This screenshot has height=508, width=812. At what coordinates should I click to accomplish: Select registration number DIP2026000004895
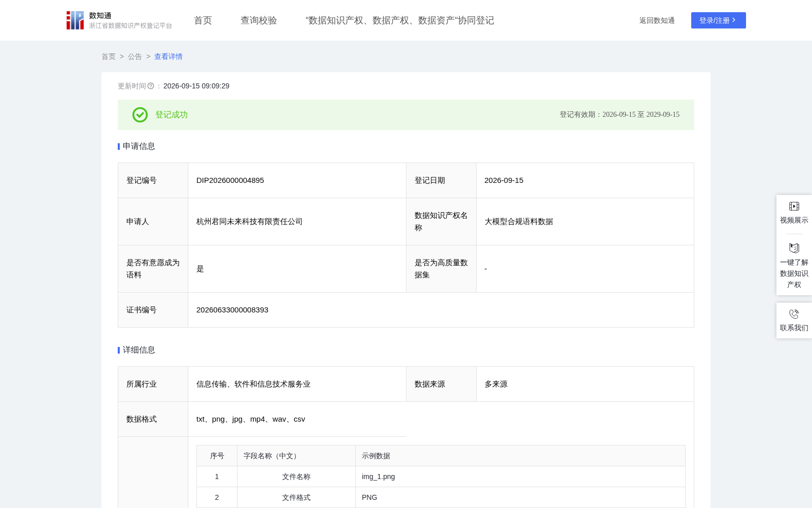pos(230,180)
